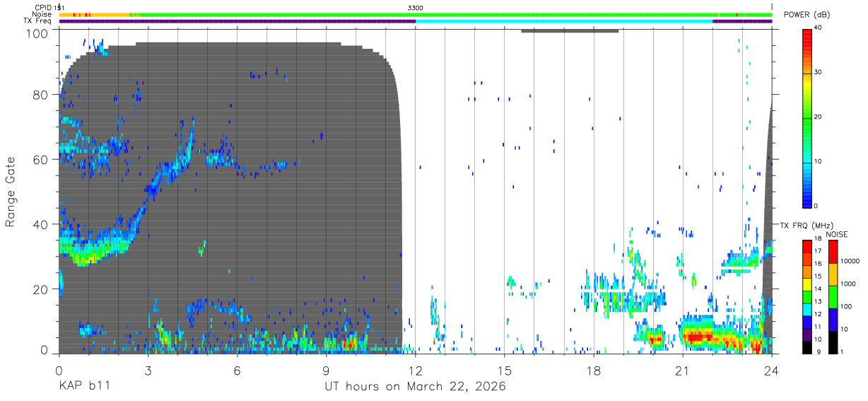
Task: Click the cyan TX Freq bar segment
Action: point(564,21)
